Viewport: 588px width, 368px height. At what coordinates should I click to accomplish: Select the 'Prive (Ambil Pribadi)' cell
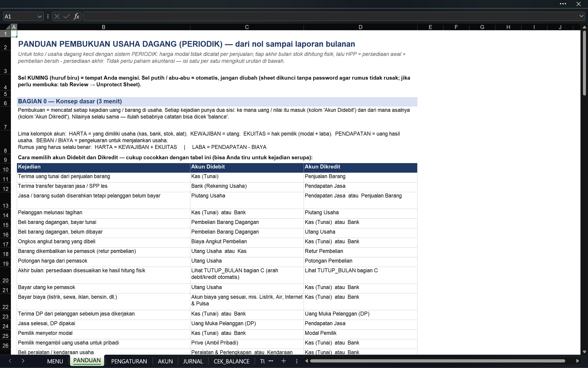(247, 344)
